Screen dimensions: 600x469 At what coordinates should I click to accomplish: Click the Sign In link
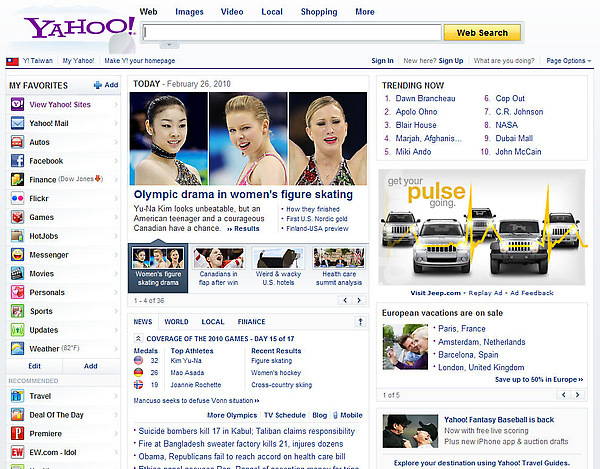[x=382, y=60]
